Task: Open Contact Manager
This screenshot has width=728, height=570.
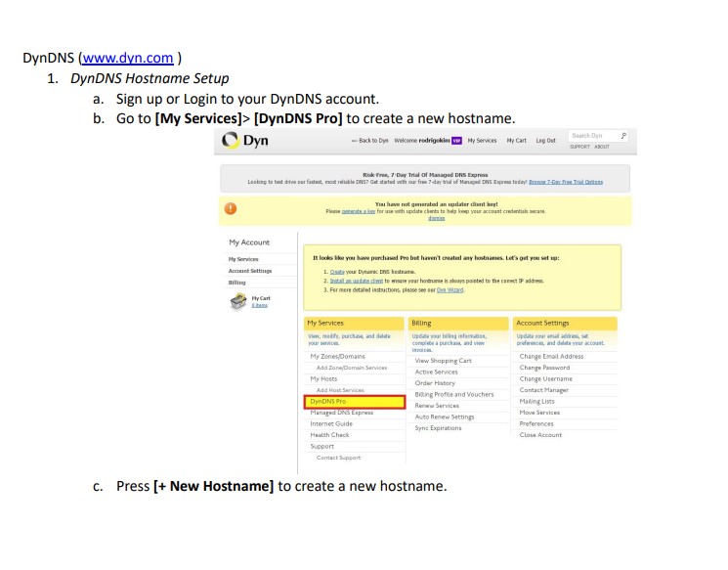Action: point(543,390)
